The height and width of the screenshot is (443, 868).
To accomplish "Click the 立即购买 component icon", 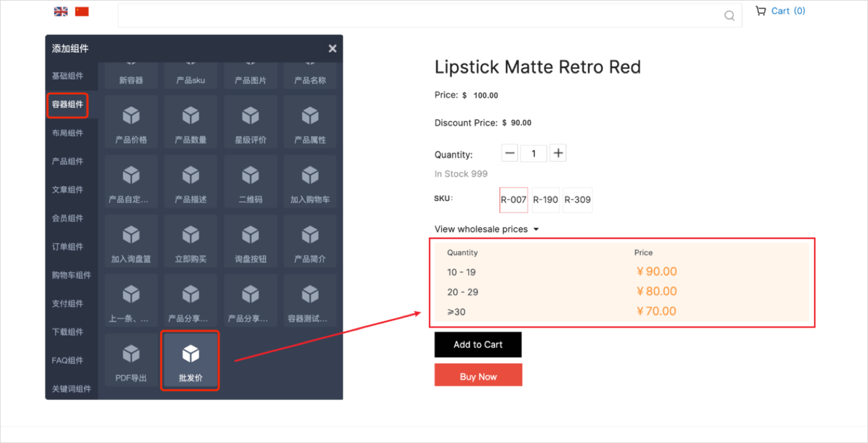I will [190, 241].
